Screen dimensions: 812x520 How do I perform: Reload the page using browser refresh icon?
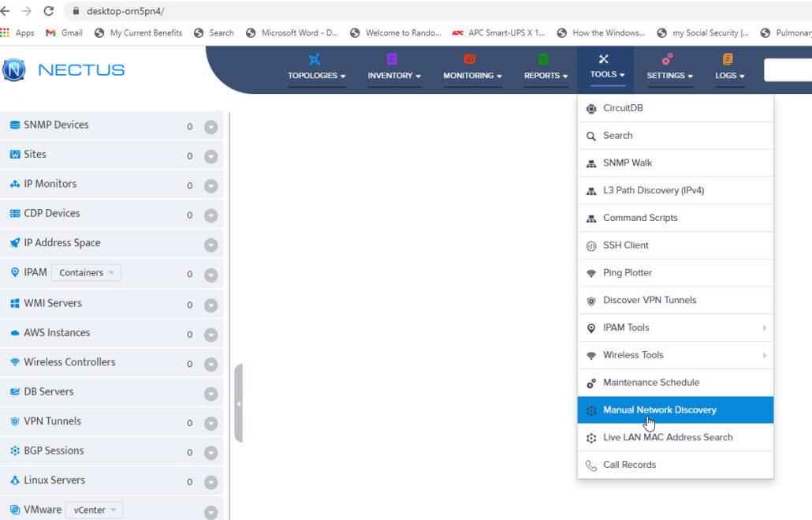point(49,11)
